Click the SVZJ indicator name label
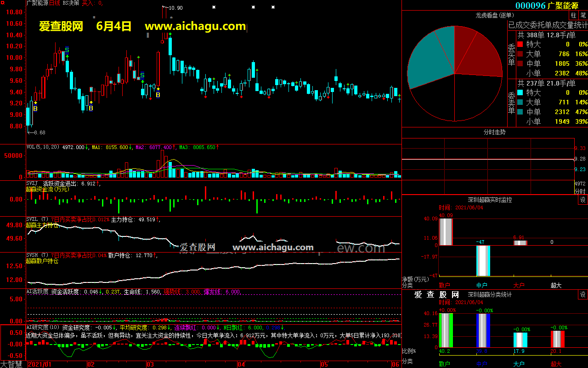588x368 pixels. point(32,183)
